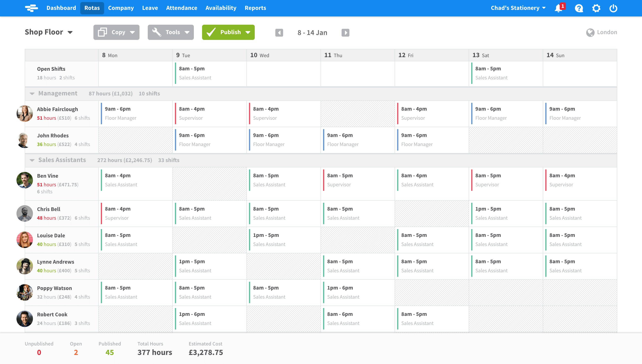This screenshot has height=364, width=642.
Task: Open the Publish dropdown arrow
Action: pos(248,32)
